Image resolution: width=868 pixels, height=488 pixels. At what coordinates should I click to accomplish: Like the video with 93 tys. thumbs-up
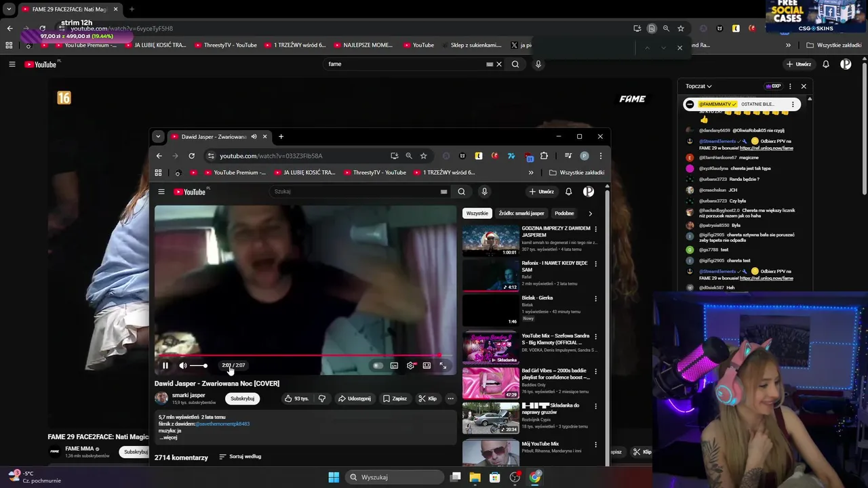[x=296, y=399]
